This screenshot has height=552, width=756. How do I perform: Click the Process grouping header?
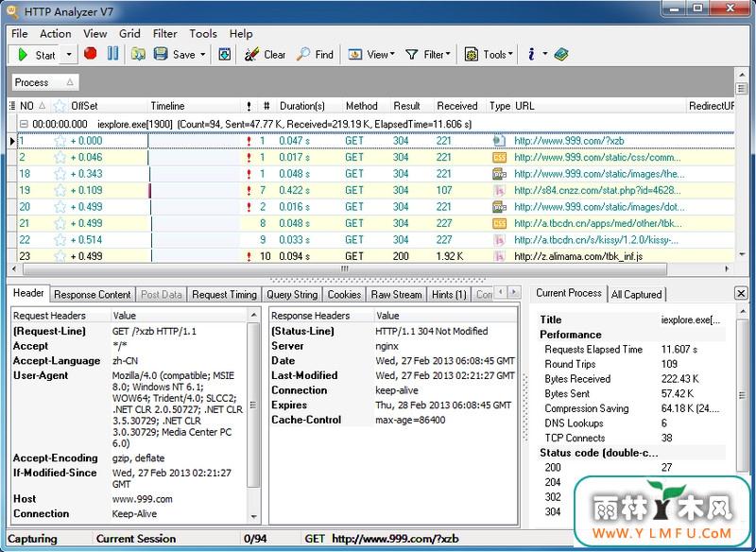coord(45,82)
